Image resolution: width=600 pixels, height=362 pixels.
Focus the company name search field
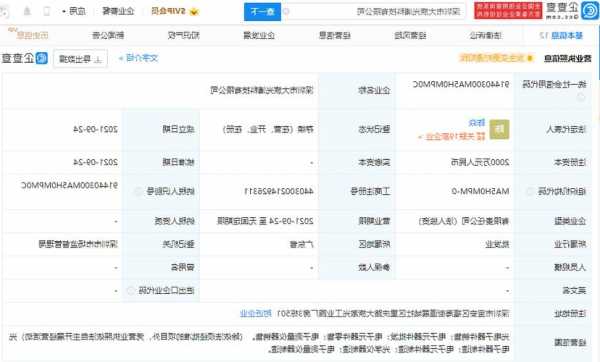(x=378, y=11)
